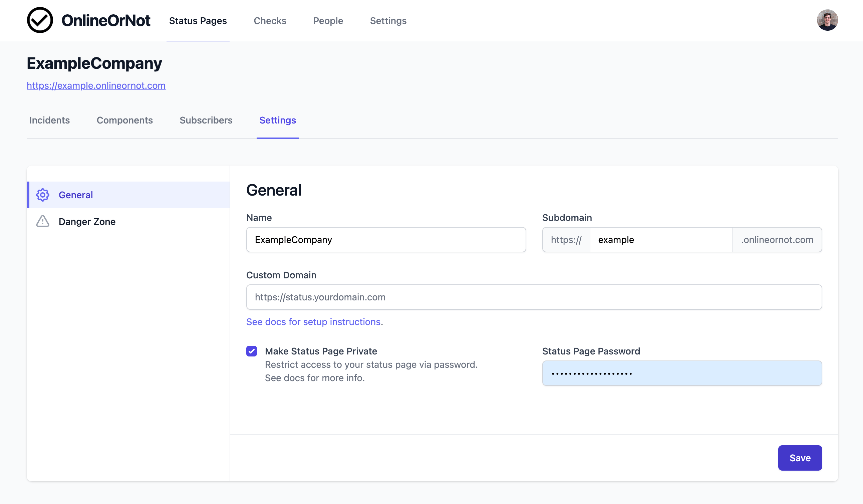The width and height of the screenshot is (863, 504).
Task: Open the user avatar profile menu
Action: 827,20
